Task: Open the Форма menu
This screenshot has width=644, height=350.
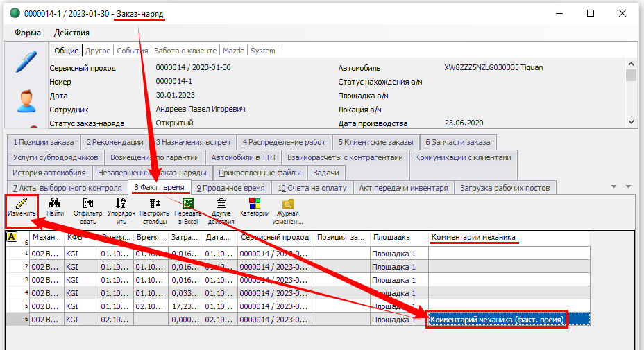Action: 28,33
